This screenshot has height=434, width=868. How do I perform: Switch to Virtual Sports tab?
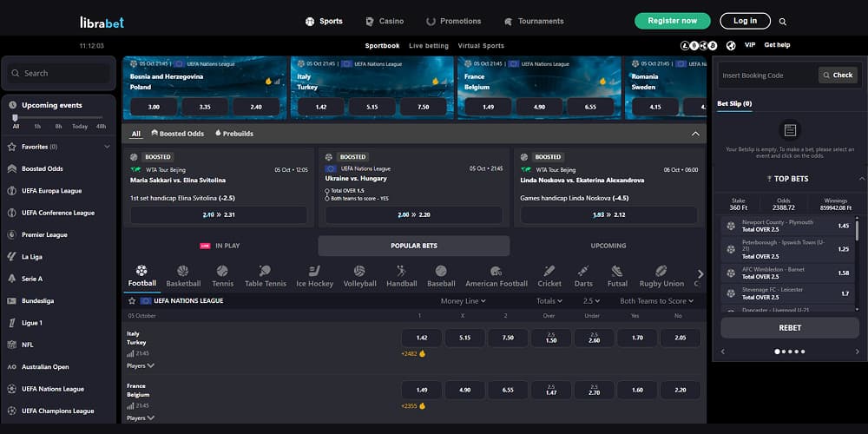coord(481,46)
